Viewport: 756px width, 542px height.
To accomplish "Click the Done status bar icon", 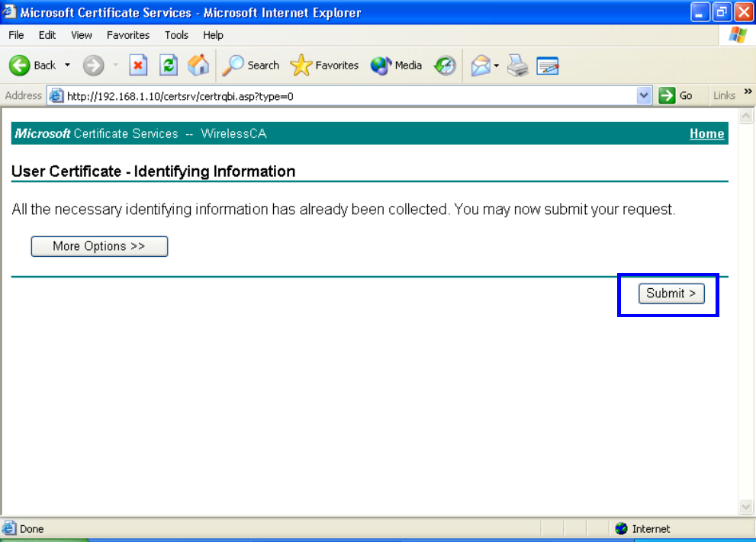I will 9,528.
